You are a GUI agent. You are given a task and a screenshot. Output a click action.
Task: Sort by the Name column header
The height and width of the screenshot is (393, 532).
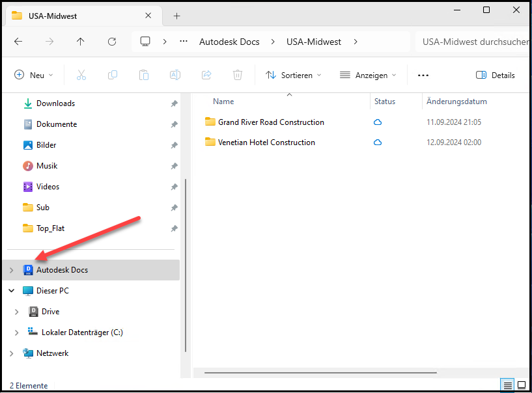pos(223,102)
